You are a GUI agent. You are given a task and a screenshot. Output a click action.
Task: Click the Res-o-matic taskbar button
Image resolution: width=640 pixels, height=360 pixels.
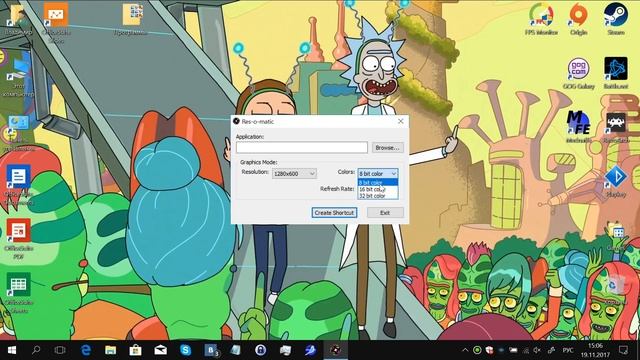(336, 350)
